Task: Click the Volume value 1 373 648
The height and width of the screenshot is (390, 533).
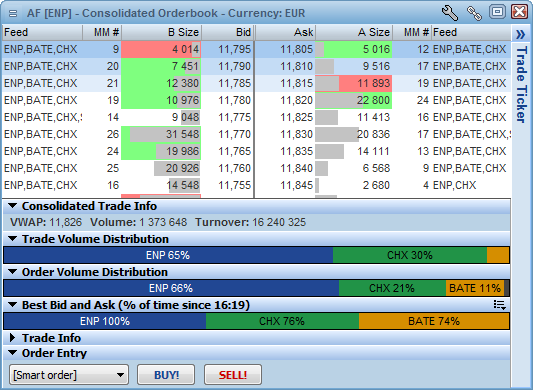Action: [x=163, y=222]
